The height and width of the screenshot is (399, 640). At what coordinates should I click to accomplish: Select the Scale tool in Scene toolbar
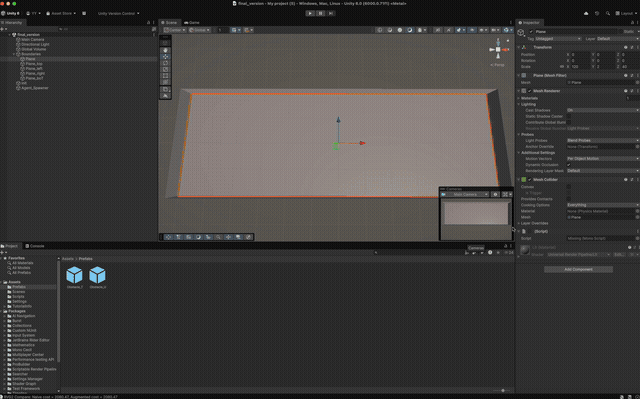[x=165, y=69]
